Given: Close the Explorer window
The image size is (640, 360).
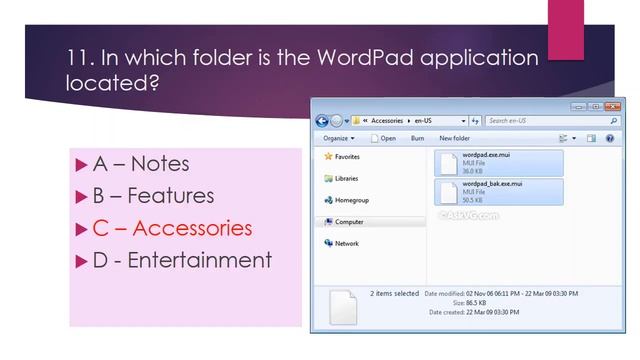Looking at the screenshot, I should point(613,107).
